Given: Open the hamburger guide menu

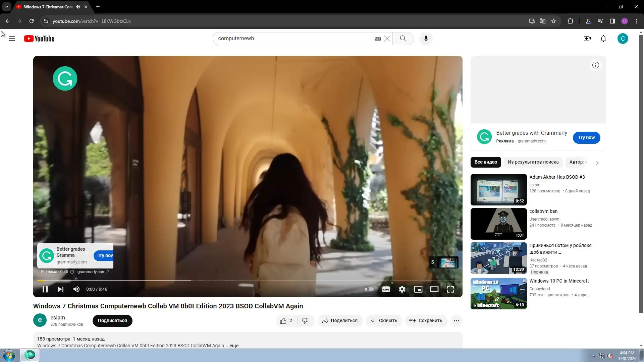Looking at the screenshot, I should click(12, 39).
